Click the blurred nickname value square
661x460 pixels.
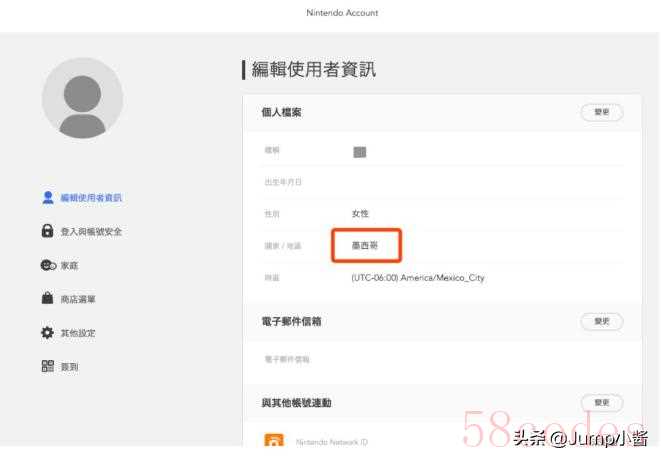point(360,152)
